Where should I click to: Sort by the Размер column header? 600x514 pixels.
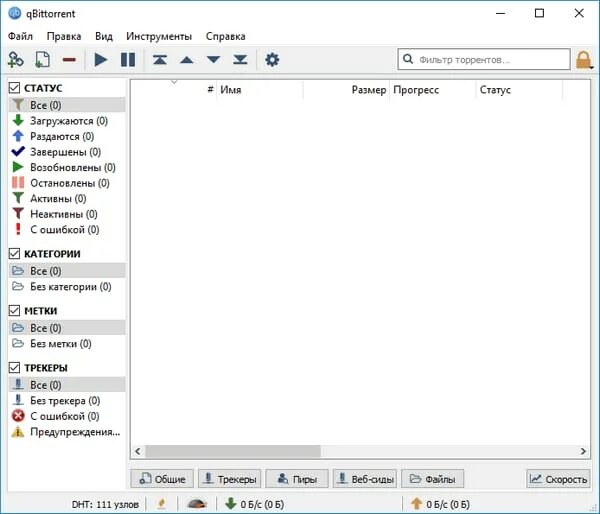[x=346, y=90]
